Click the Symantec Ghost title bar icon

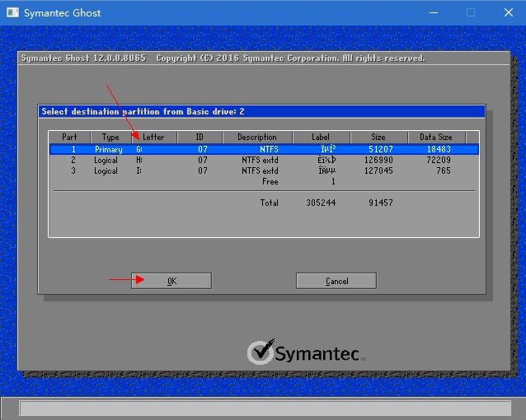[x=13, y=12]
